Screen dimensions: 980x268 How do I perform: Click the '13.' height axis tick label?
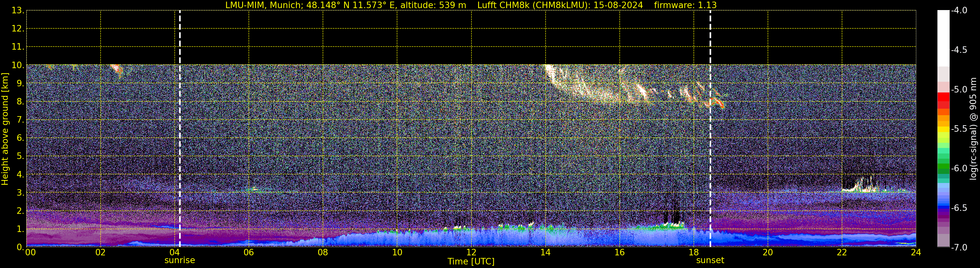[18, 10]
